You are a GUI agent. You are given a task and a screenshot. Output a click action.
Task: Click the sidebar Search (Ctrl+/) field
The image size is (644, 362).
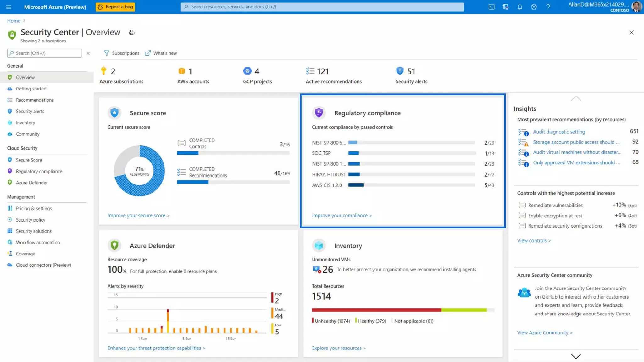pos(44,53)
